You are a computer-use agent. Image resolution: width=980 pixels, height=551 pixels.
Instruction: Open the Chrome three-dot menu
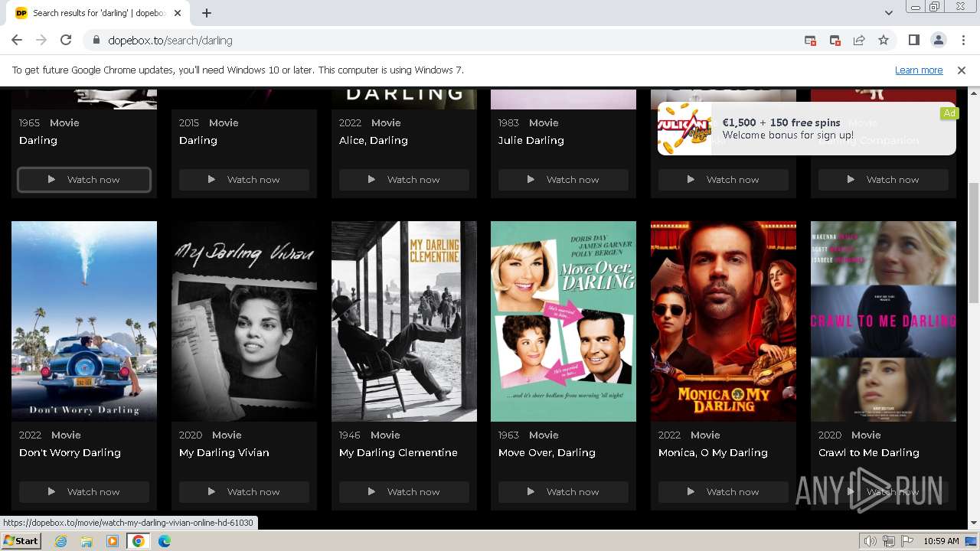click(962, 40)
